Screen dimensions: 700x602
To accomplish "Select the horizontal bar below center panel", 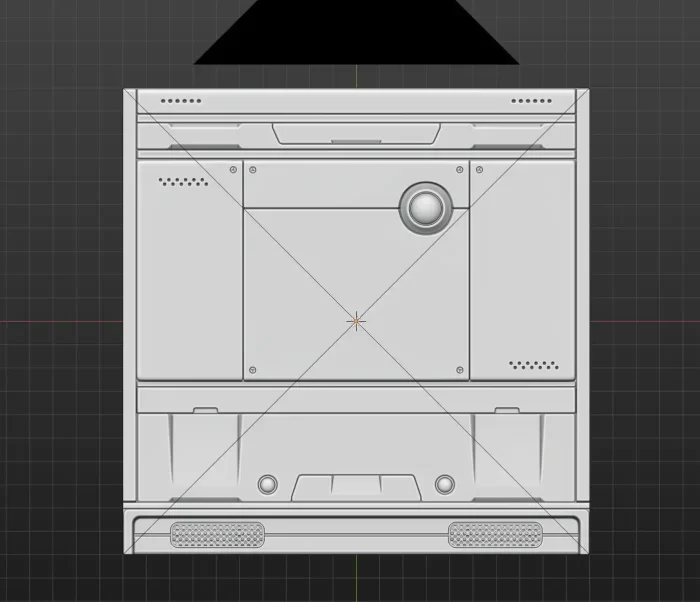I will pyautogui.click(x=356, y=399).
